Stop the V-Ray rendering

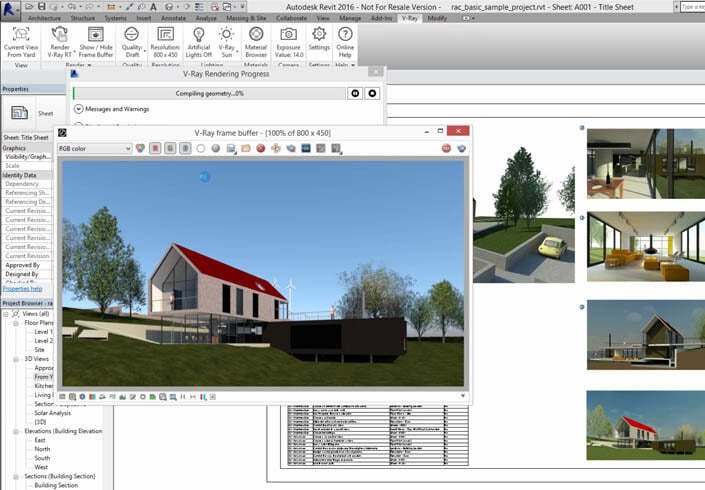[x=372, y=94]
